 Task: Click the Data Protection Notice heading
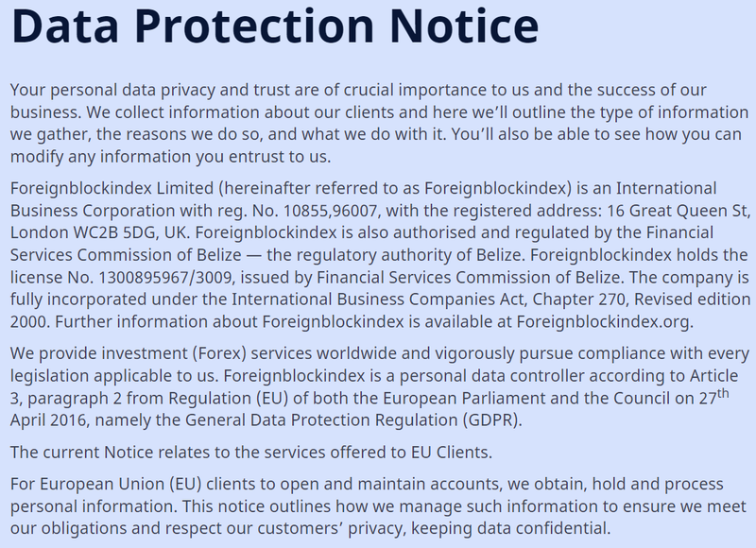275,26
